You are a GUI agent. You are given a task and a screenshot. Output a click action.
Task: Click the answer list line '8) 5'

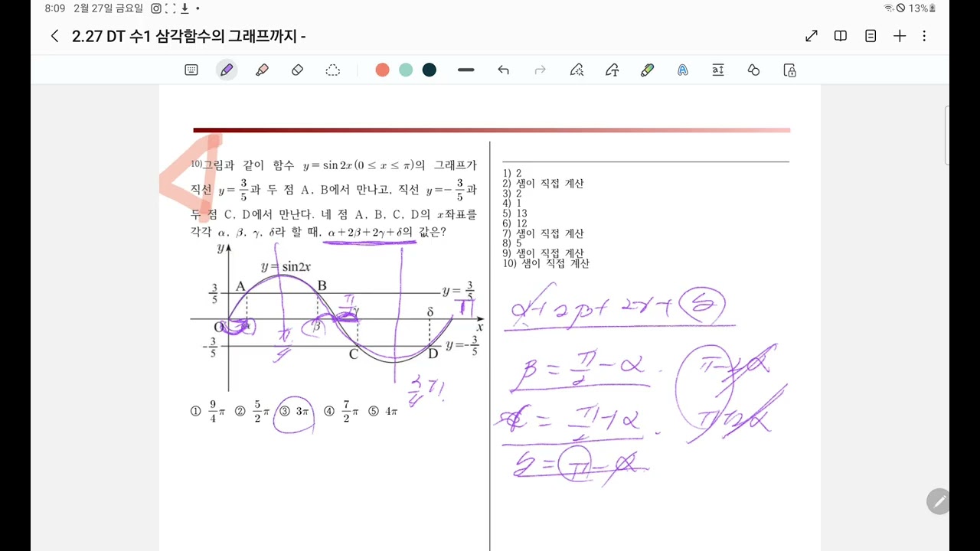pos(512,243)
